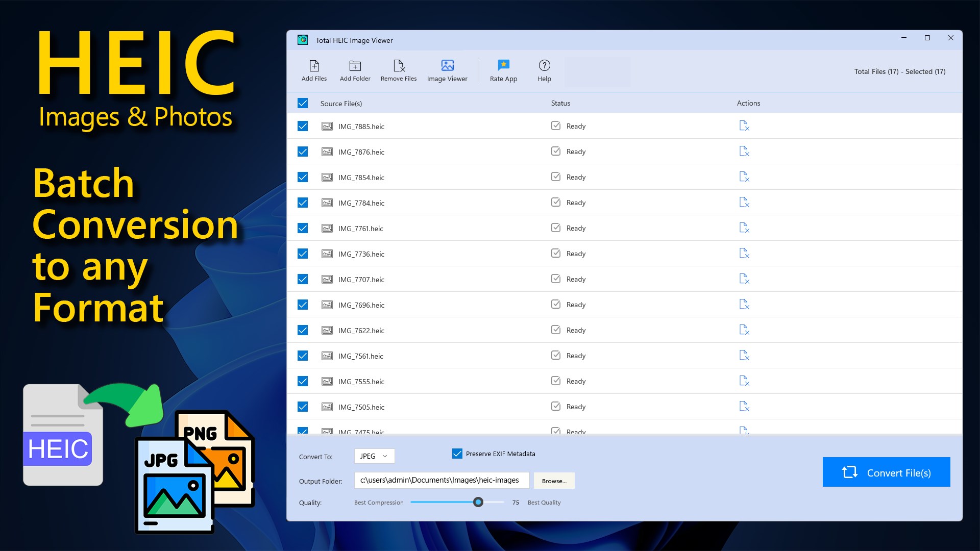This screenshot has height=551, width=980.
Task: Uncheck the IMG_7876.heic checkbox
Action: (x=303, y=152)
